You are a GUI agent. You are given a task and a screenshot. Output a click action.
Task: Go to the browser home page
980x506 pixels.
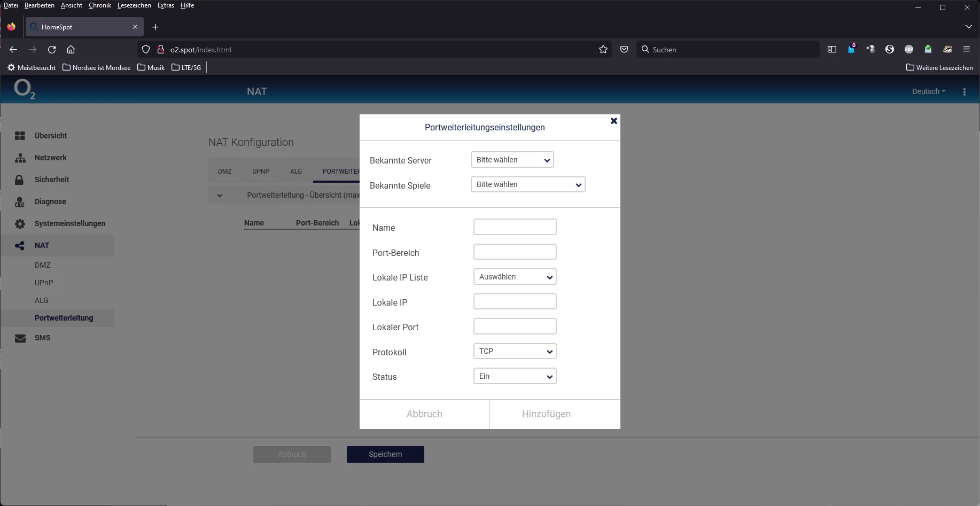point(71,50)
